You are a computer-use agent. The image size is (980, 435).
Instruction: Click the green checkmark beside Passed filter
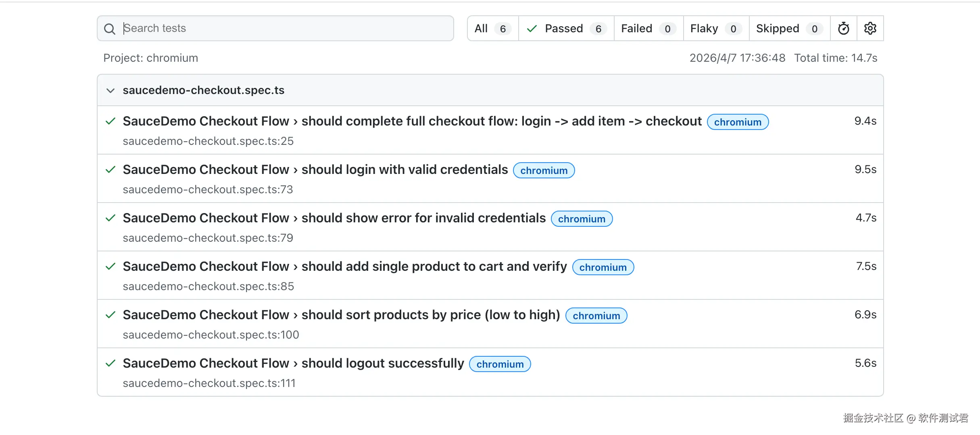click(532, 29)
